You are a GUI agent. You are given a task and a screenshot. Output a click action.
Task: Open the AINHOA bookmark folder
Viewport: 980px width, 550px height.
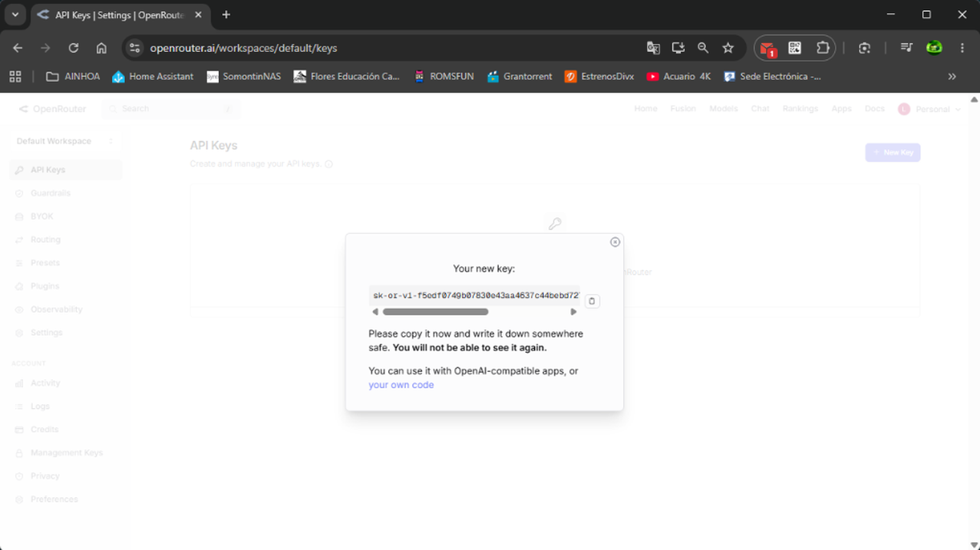(x=73, y=76)
